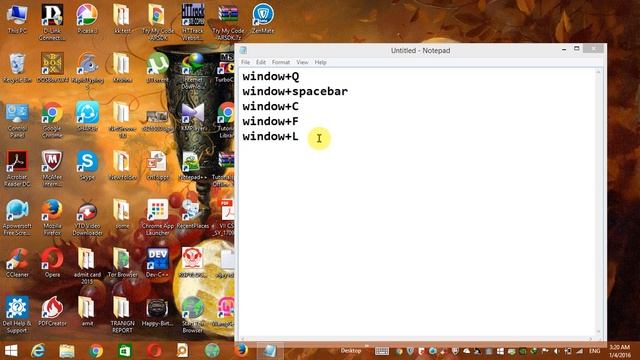Image resolution: width=640 pixels, height=360 pixels.
Task: Open File Explorer from the taskbar
Action: coord(67,351)
